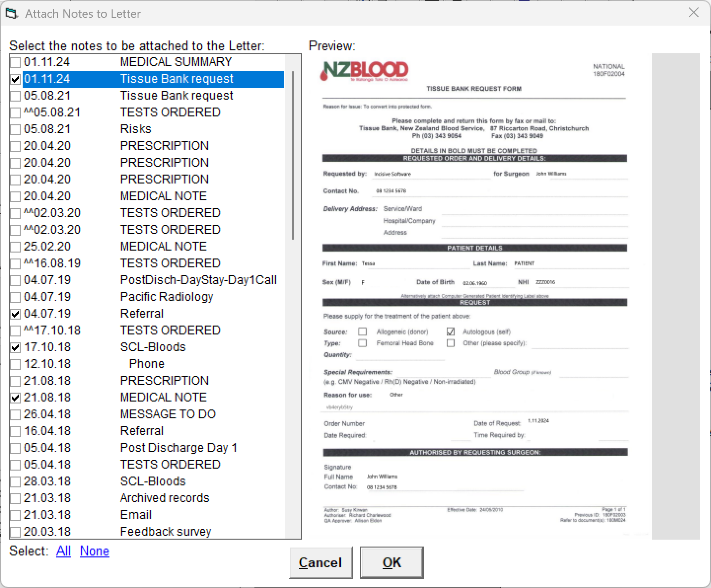Close the Attach Notes to Letter dialog
Screen dimensions: 711x588
pos(693,13)
